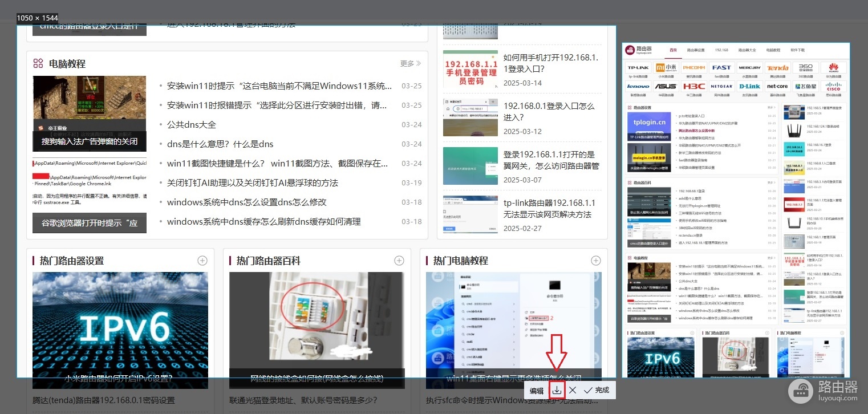This screenshot has width=868, height=414.
Task: Click the ASUS brand logo in the preview
Action: click(666, 87)
